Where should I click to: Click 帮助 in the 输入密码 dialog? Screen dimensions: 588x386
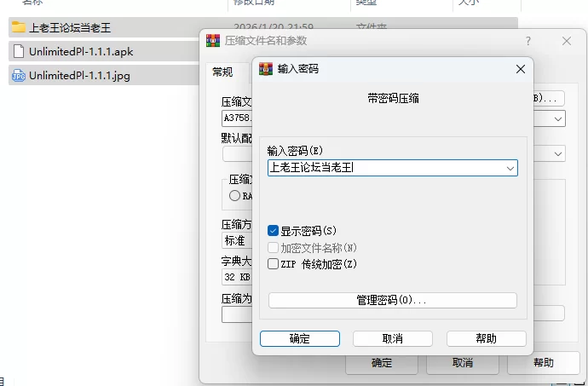[486, 339]
